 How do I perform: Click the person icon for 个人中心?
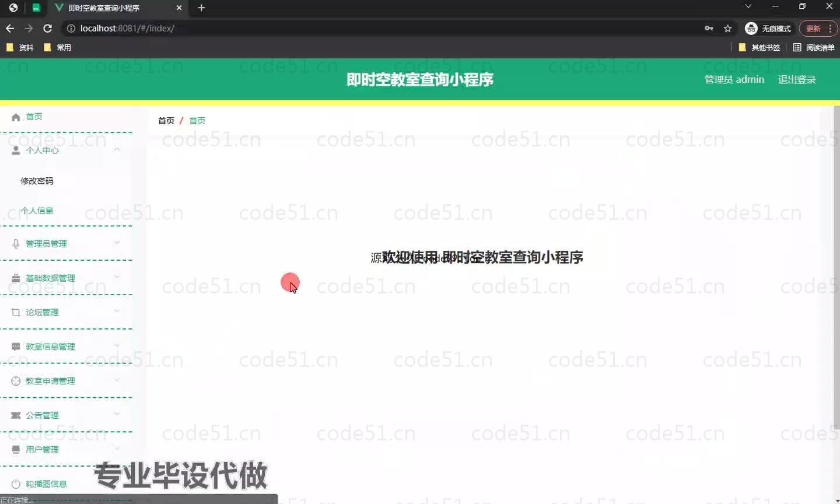[x=16, y=150]
